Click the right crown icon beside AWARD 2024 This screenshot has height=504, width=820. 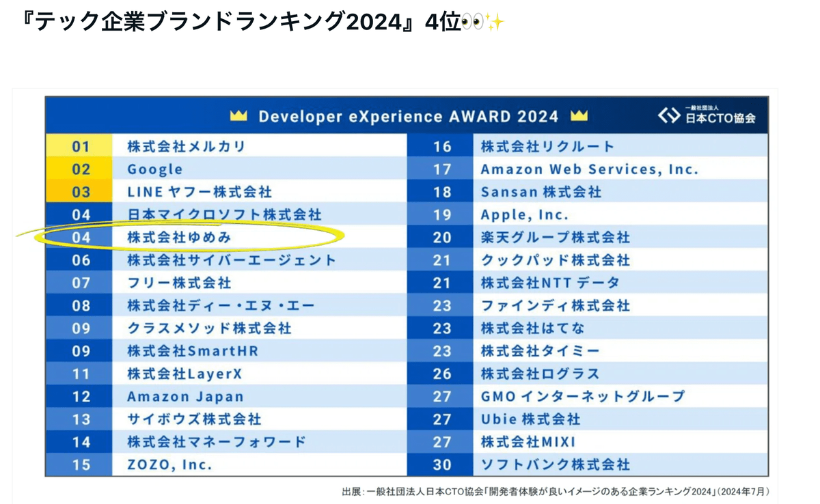[579, 116]
